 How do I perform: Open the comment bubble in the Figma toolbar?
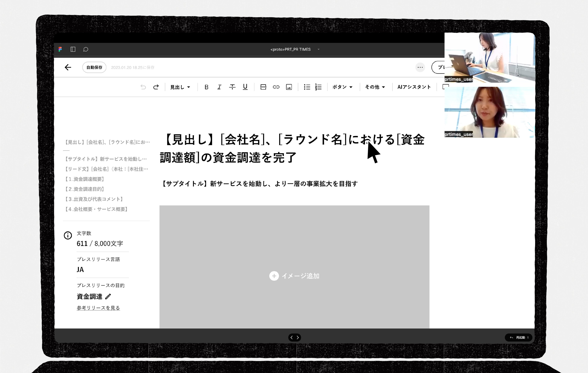click(85, 49)
